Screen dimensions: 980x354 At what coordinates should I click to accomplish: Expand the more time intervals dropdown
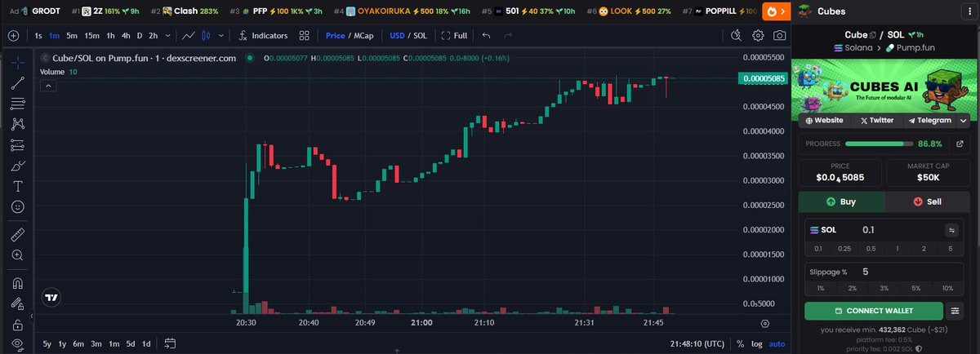point(168,36)
